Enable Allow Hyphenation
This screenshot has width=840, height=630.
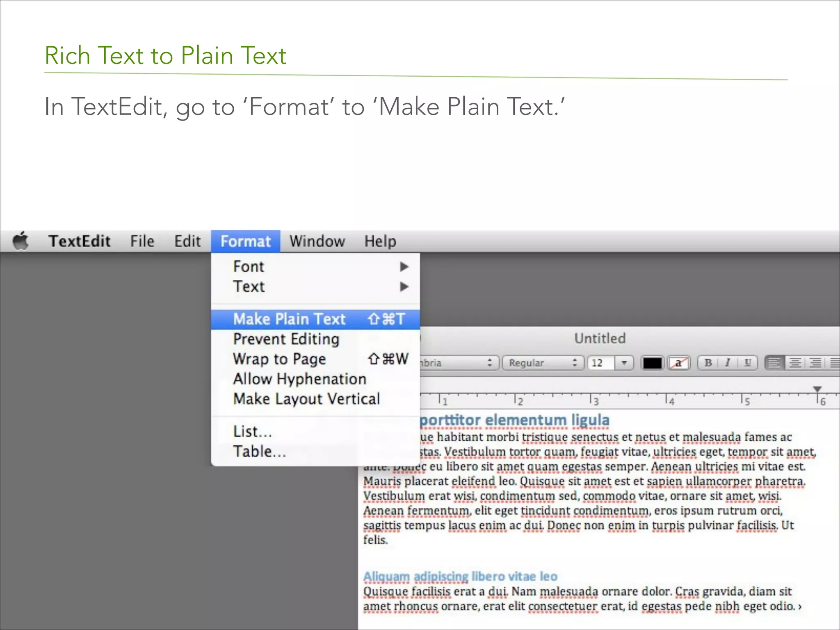point(299,379)
